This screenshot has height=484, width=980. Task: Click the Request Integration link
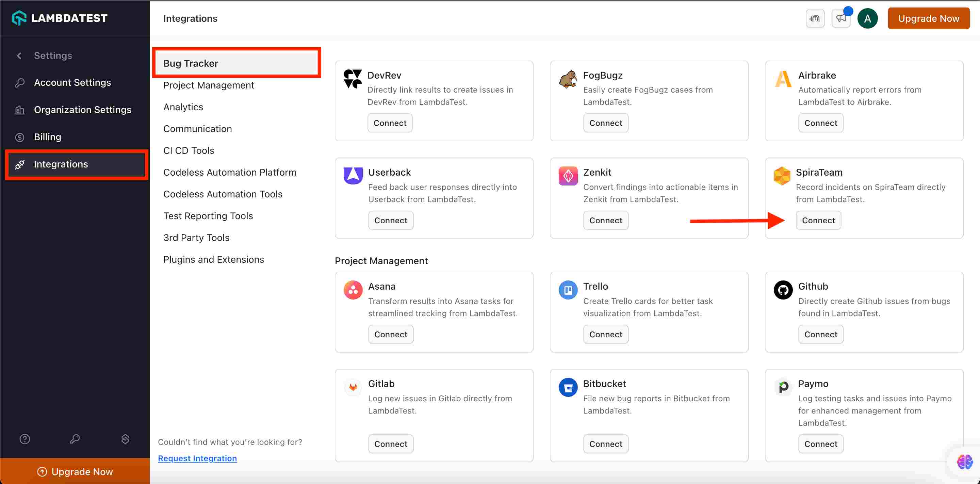point(197,458)
